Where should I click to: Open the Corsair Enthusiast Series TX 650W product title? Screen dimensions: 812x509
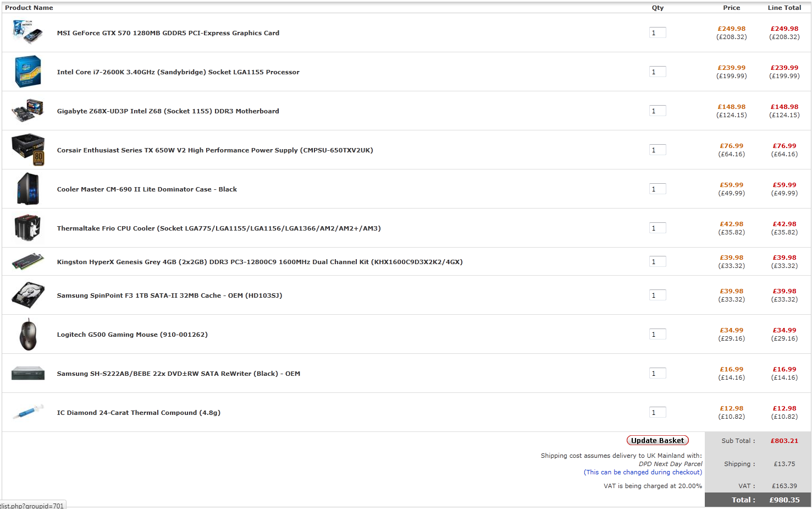point(214,150)
